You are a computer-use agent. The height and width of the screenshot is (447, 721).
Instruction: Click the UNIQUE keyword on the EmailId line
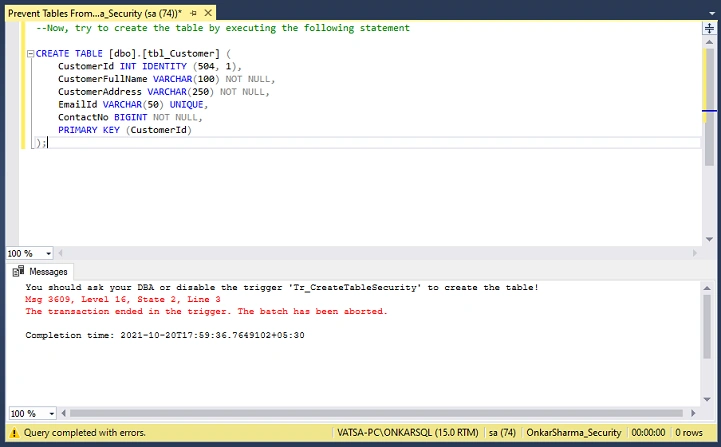186,105
